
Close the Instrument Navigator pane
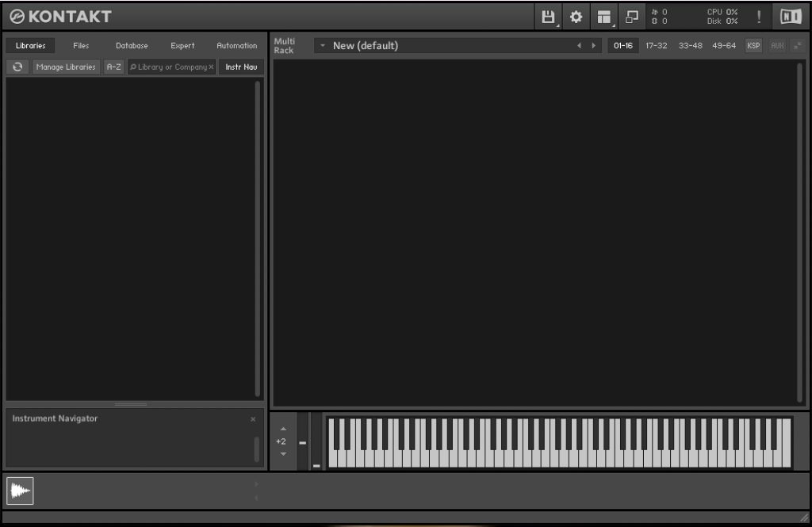coord(253,419)
